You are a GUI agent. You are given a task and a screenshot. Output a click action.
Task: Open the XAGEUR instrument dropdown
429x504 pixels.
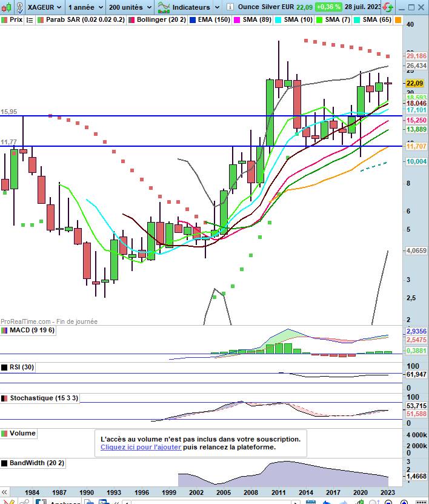[45, 7]
